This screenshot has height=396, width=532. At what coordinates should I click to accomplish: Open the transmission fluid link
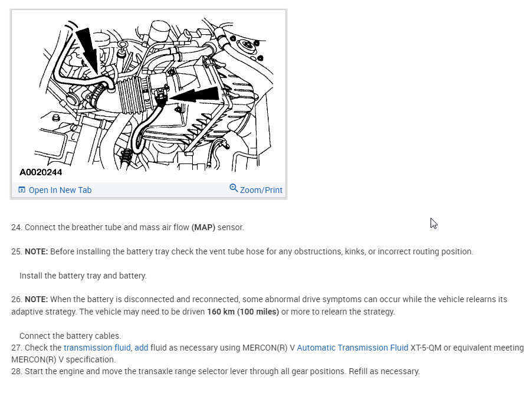click(97, 348)
